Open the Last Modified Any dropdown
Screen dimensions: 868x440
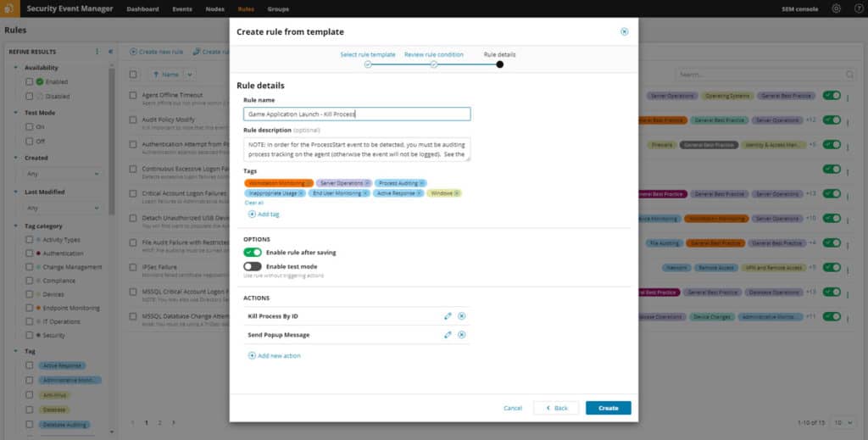click(x=63, y=208)
